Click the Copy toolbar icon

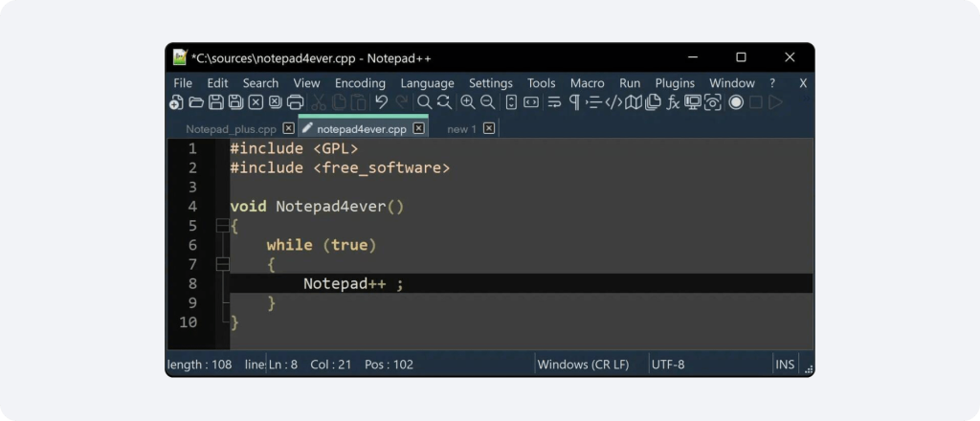coord(339,102)
